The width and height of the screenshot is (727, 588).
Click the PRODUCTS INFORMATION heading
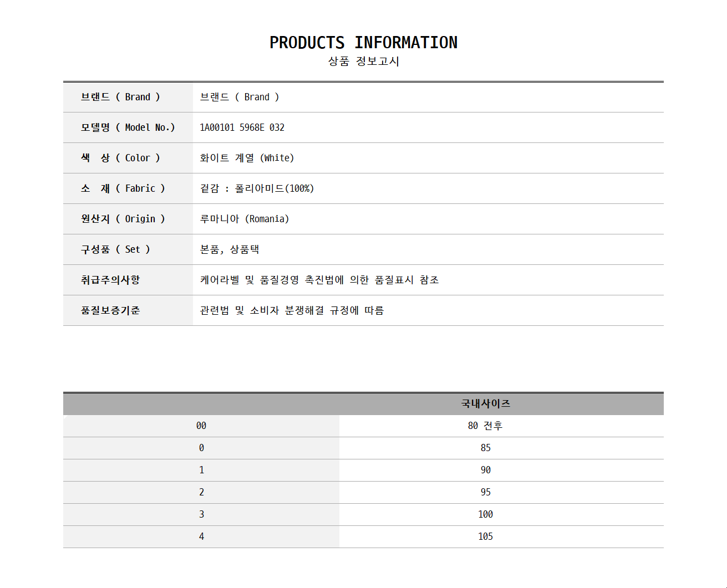(x=363, y=43)
